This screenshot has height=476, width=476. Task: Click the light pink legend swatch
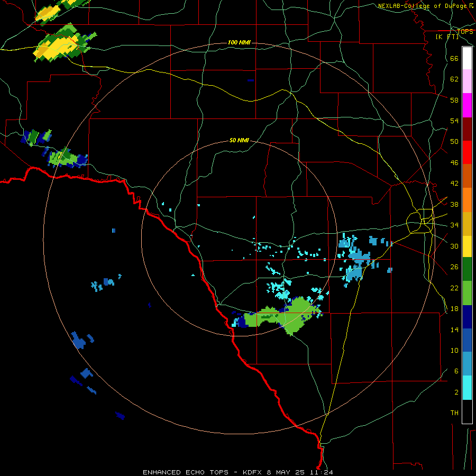tap(467, 81)
